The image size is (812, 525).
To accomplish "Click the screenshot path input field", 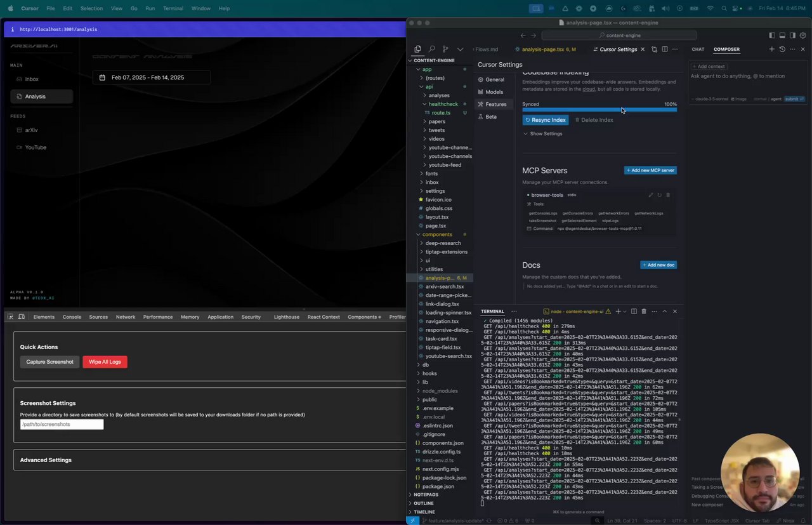I will coord(62,424).
